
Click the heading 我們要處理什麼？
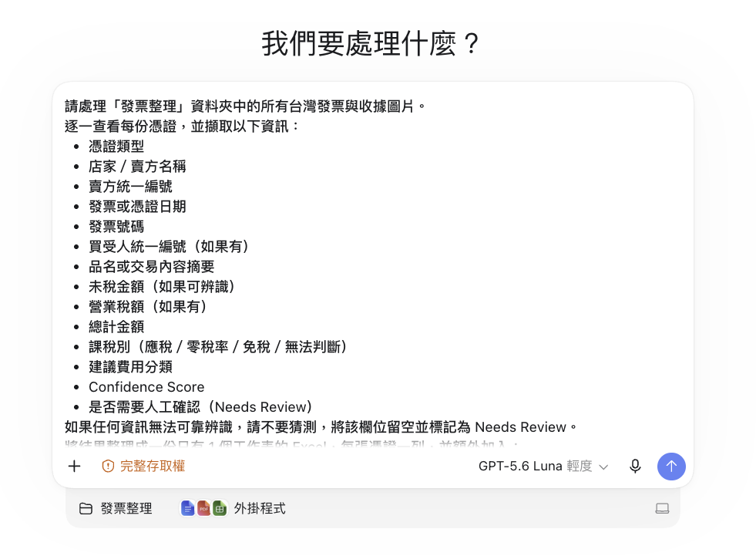point(370,43)
